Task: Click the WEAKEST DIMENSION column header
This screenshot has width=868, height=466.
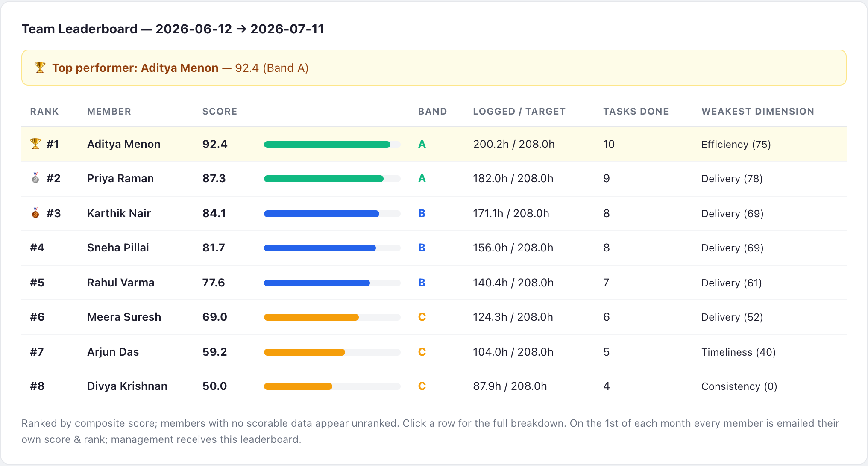Action: 758,111
